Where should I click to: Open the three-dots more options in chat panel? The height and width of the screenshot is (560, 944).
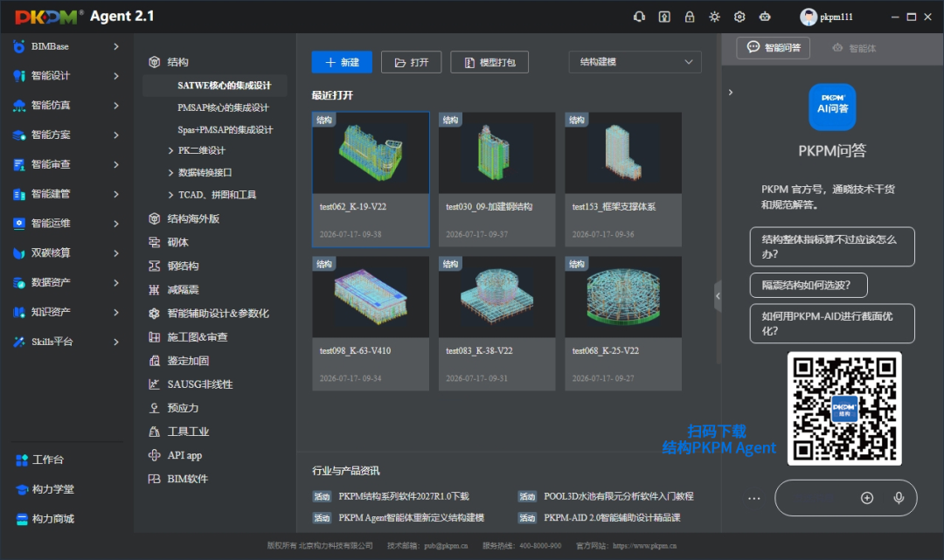(753, 498)
